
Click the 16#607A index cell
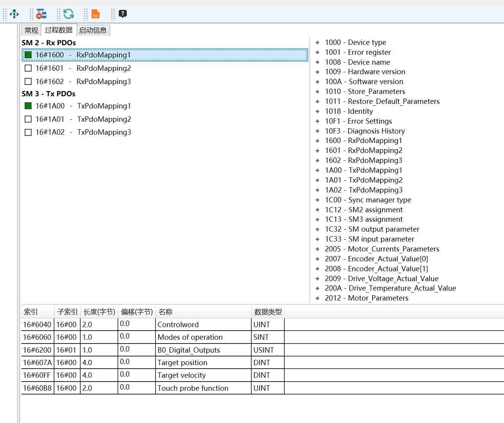pyautogui.click(x=38, y=363)
